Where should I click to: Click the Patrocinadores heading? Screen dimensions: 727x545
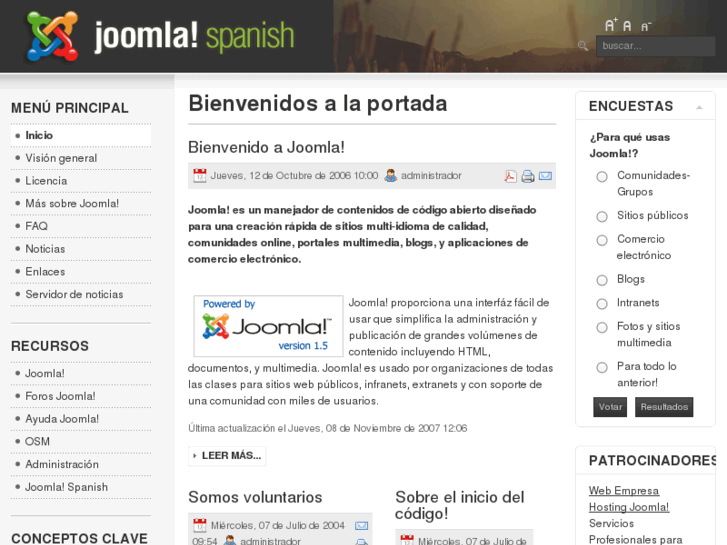[652, 461]
